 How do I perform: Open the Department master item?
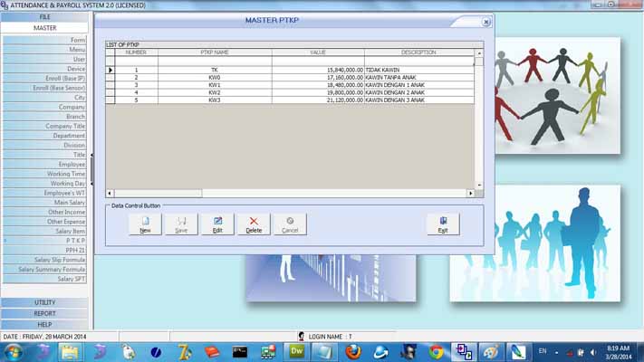pos(44,136)
